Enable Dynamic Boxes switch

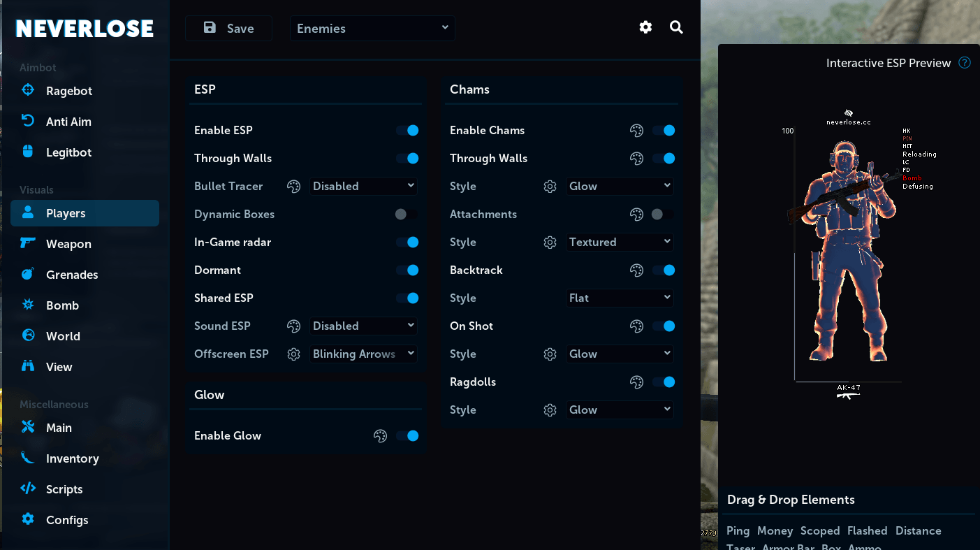point(407,215)
